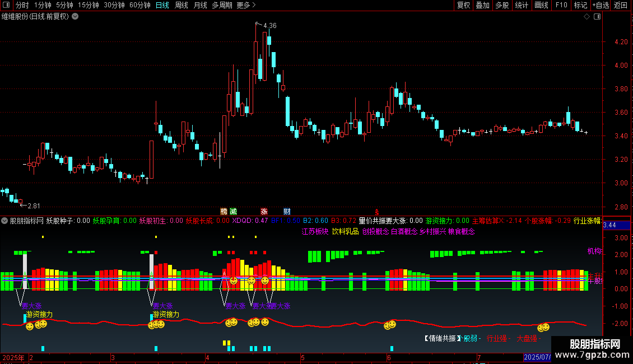Image resolution: width=633 pixels, height=364 pixels.
Task: Open the 复权 adjustment menu
Action: pos(463,5)
